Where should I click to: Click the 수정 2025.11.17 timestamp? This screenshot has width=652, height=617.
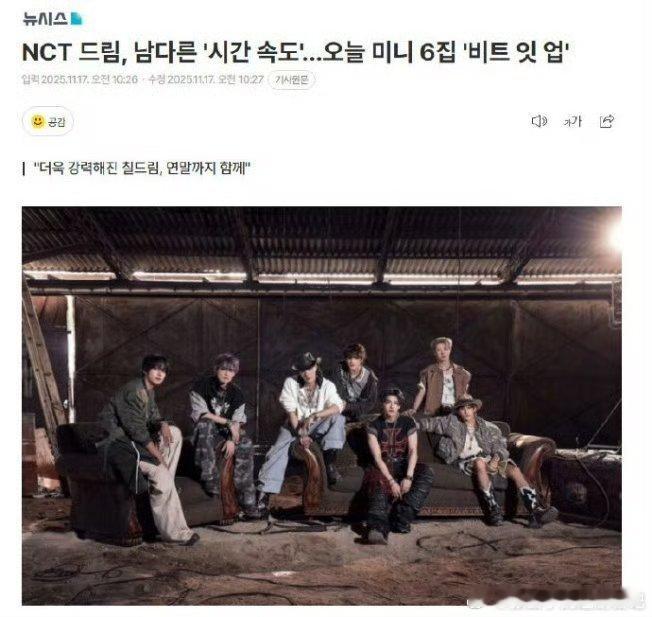[x=206, y=79]
